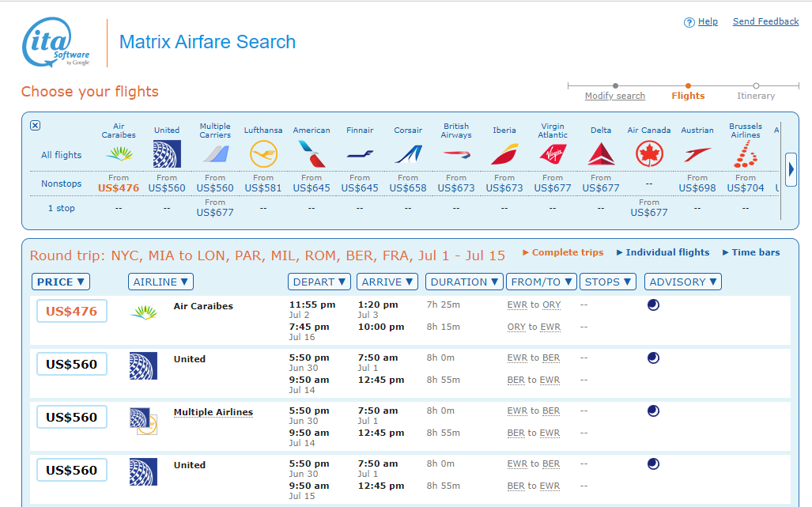Click Delta US$677 nonstop price
Screen dimensions: 812x507
[601, 188]
